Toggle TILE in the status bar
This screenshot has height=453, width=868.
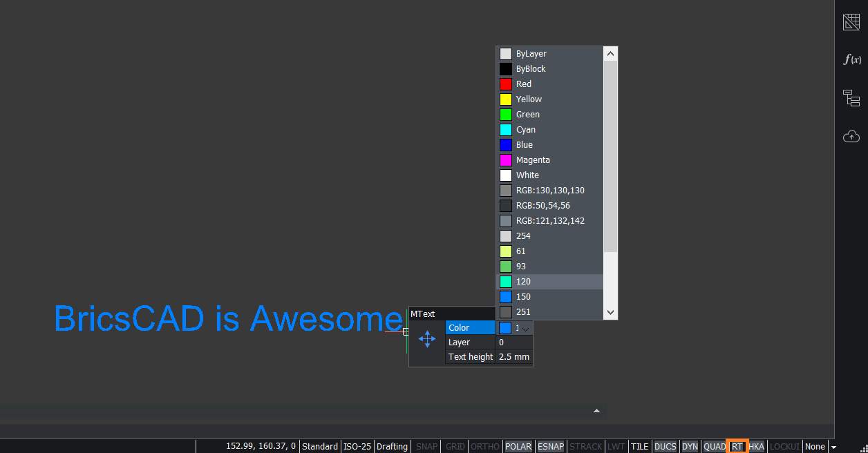(x=640, y=447)
